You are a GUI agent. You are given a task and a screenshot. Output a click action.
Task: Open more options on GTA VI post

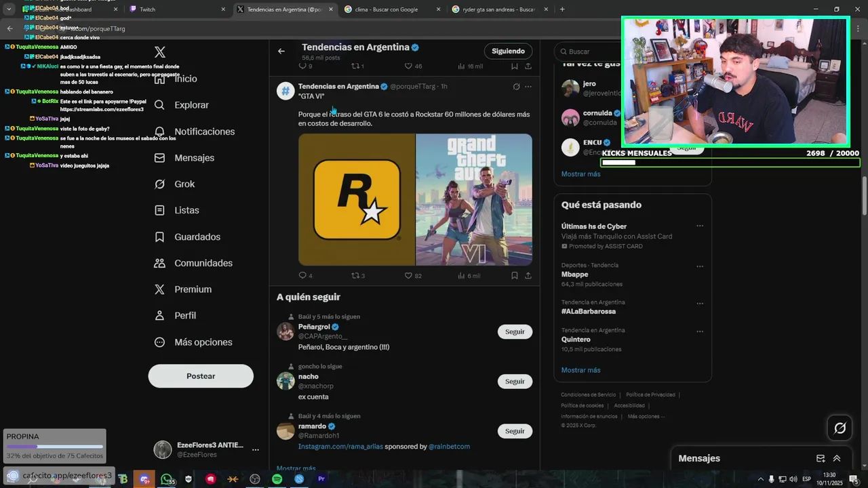click(528, 87)
